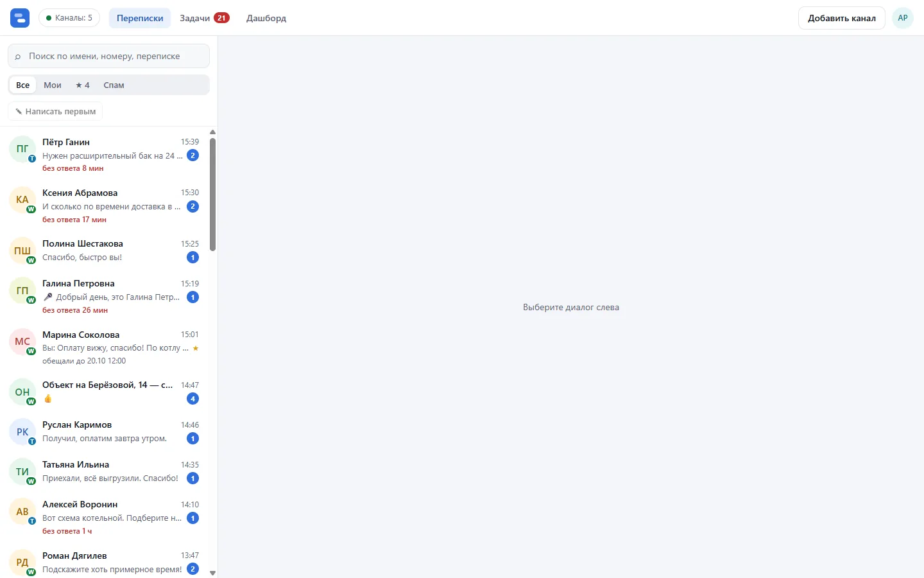Click the Написать первым button
This screenshot has width=924, height=578.
[x=55, y=111]
